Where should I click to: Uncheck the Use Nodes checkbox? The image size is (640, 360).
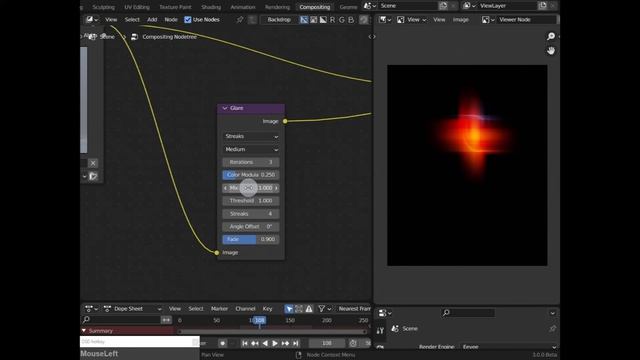tap(188, 20)
